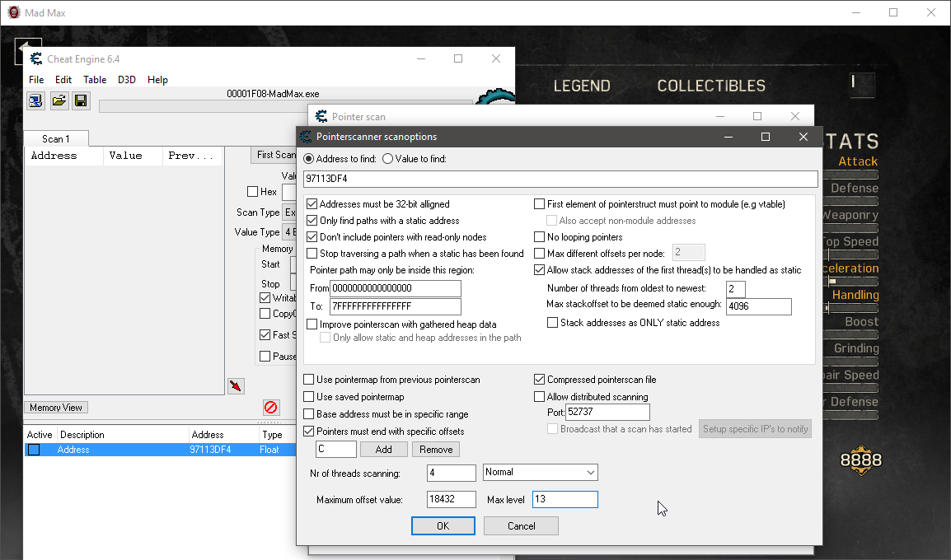Toggle the Active box of the Address row
The image size is (951, 560).
pos(34,450)
